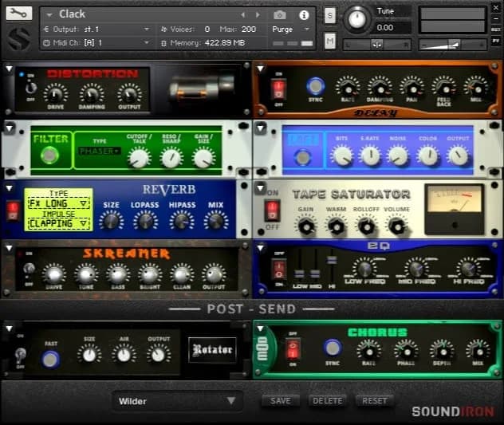Open the Wilder preset dropdown
Viewport: 504px width, 425px height.
tap(177, 401)
